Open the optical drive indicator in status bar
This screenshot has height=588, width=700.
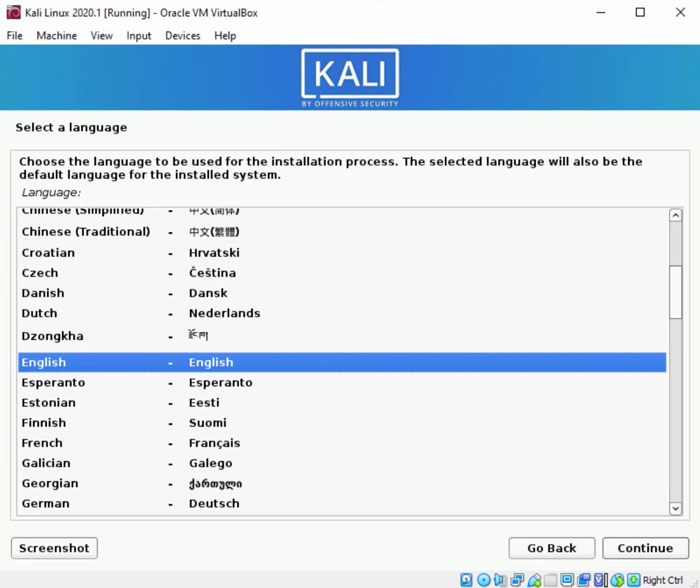(483, 580)
